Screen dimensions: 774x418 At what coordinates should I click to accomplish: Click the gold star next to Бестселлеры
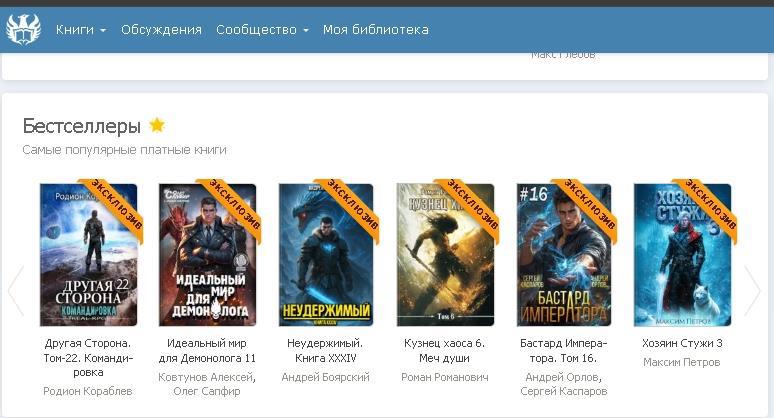(x=157, y=125)
